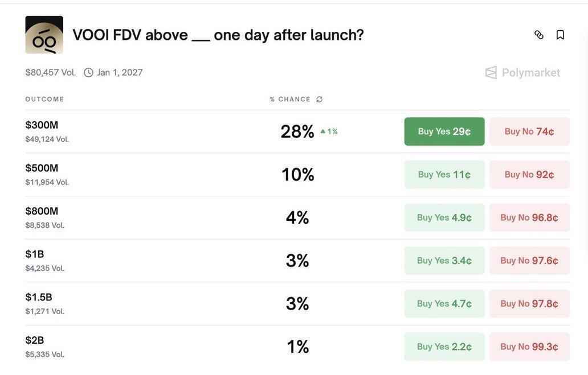Click the Polymarket logo
The width and height of the screenshot is (588, 375).
click(x=522, y=72)
